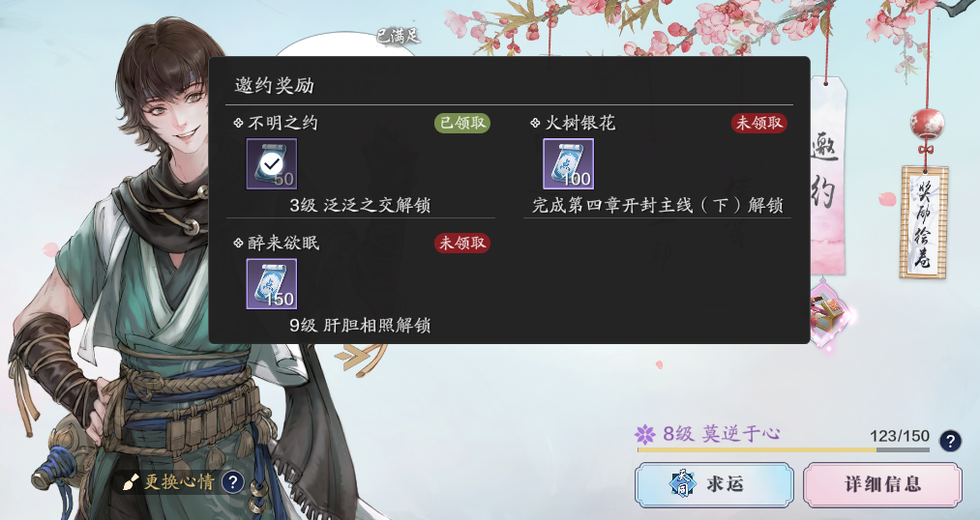Open help next to 更换心情
This screenshot has width=980, height=520.
coord(232,482)
